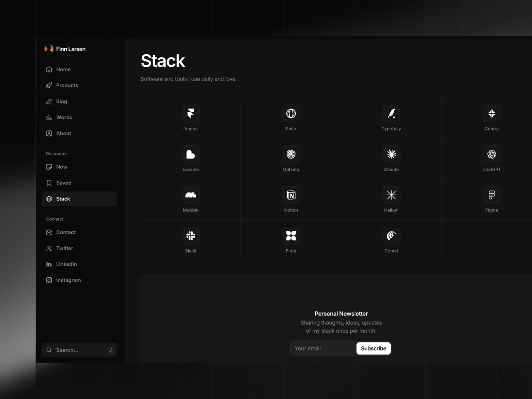Open the About page
Viewport: 532px width, 399px height.
click(79, 133)
